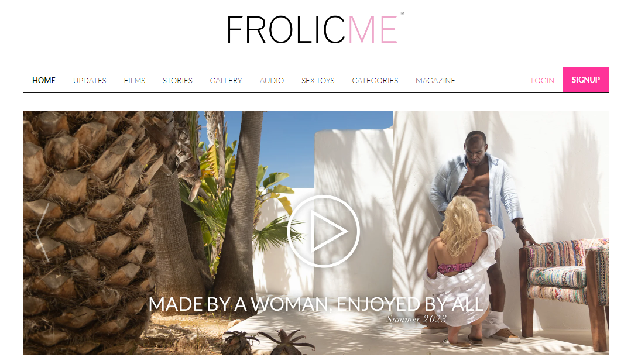Open the Audio section
Screen dimensions: 631x364
point(272,80)
